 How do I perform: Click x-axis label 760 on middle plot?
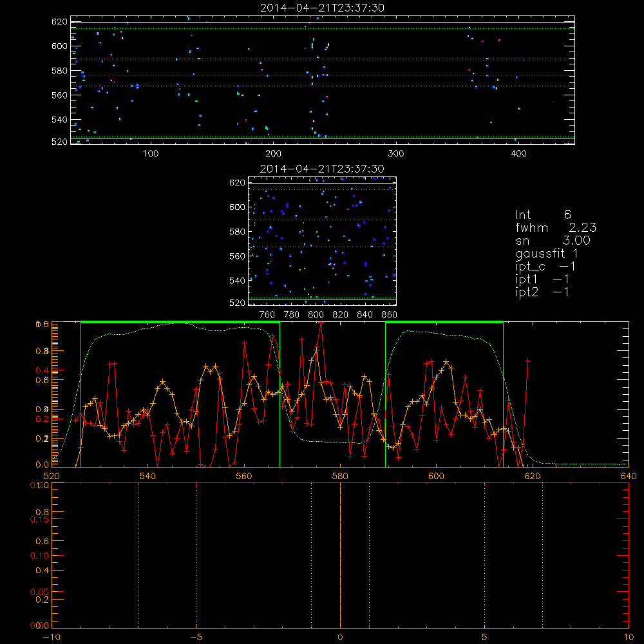coord(267,315)
